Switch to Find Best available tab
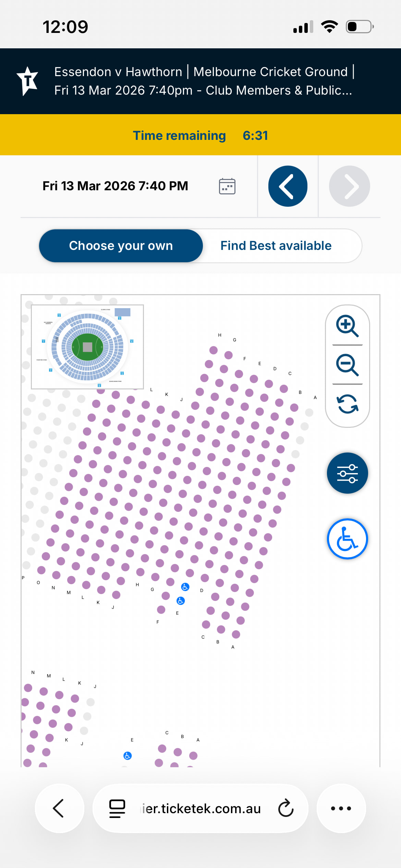Viewport: 401px width, 868px height. pos(276,246)
